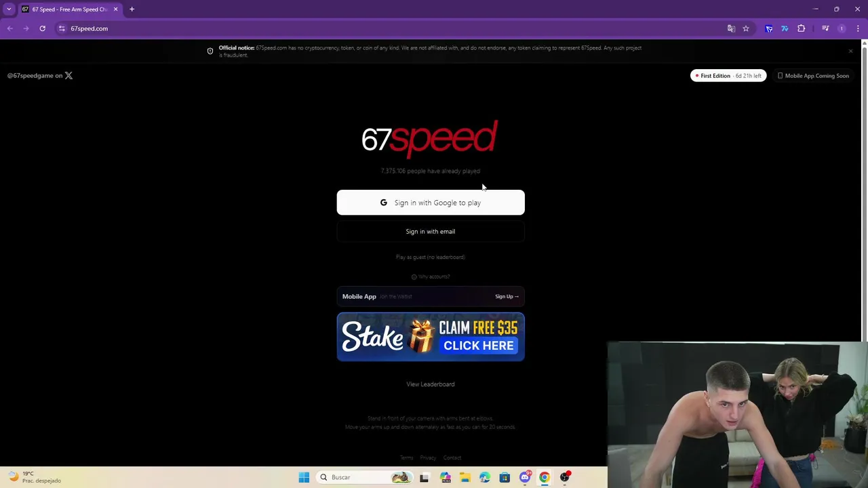The height and width of the screenshot is (488, 868).
Task: Open OBS Studio from taskbar
Action: point(564,477)
